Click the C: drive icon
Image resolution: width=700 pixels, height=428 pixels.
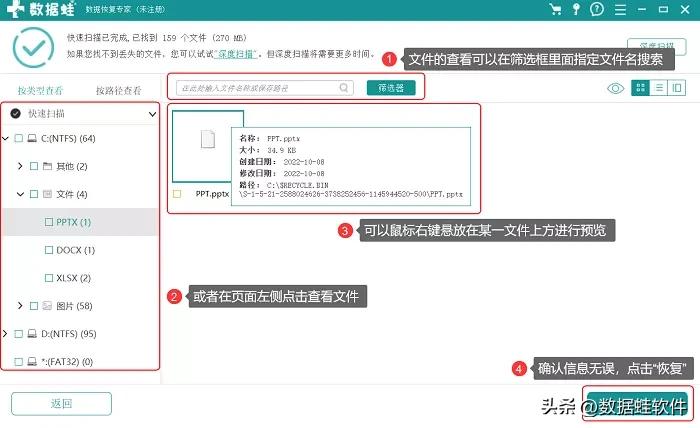tap(32, 138)
